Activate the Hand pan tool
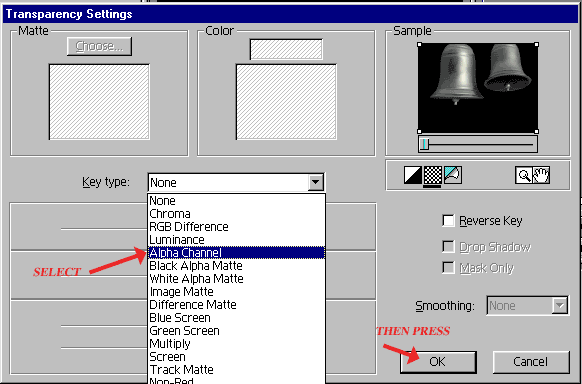This screenshot has width=582, height=384. tap(541, 175)
